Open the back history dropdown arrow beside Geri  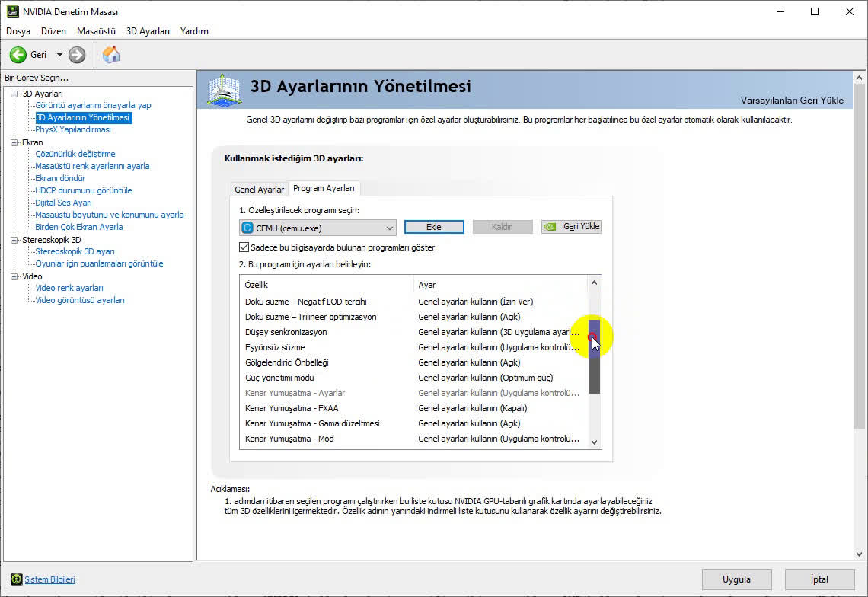(x=59, y=55)
